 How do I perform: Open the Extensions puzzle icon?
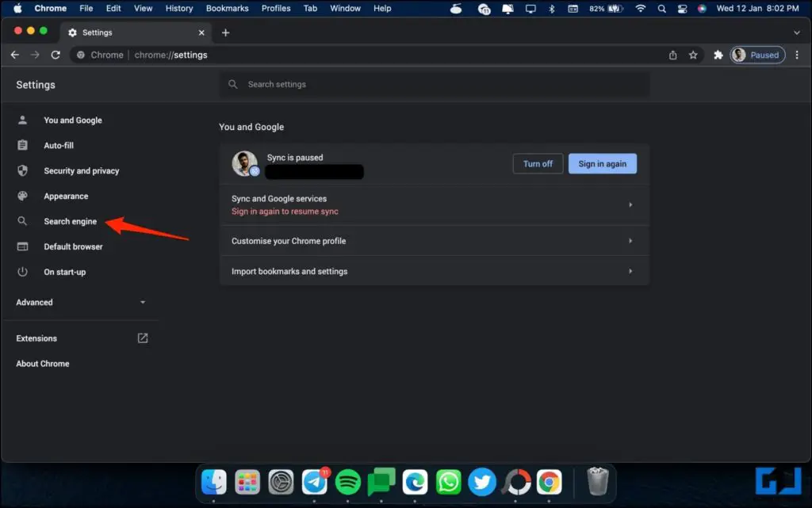(x=718, y=55)
